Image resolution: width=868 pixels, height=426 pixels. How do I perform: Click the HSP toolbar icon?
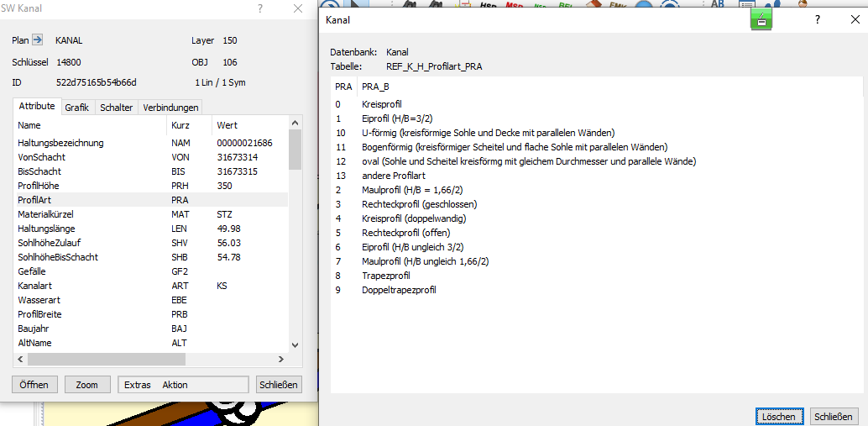489,5
